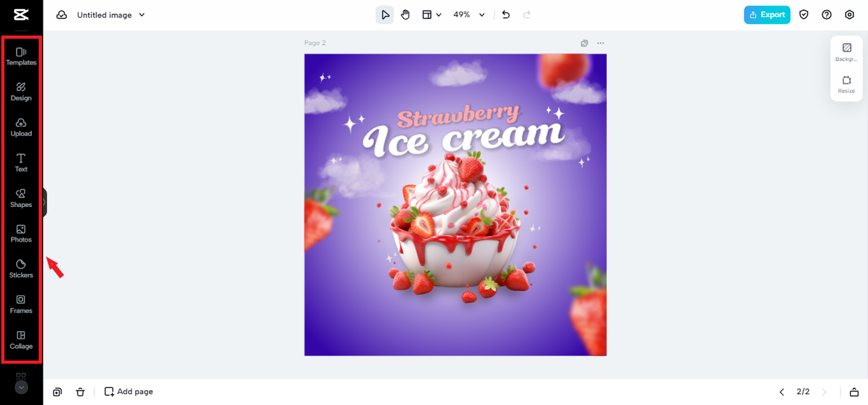Image resolution: width=868 pixels, height=405 pixels.
Task: Open the Frames panel
Action: tap(21, 305)
